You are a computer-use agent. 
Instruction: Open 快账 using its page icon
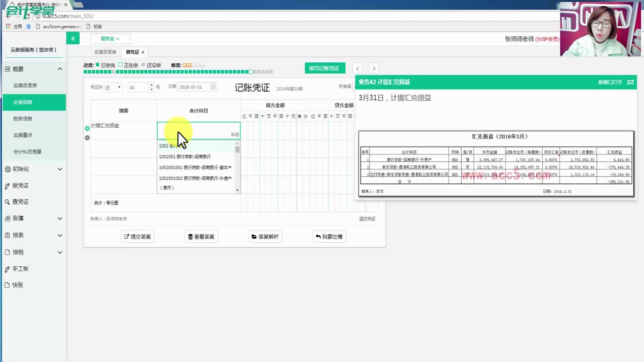[7, 285]
